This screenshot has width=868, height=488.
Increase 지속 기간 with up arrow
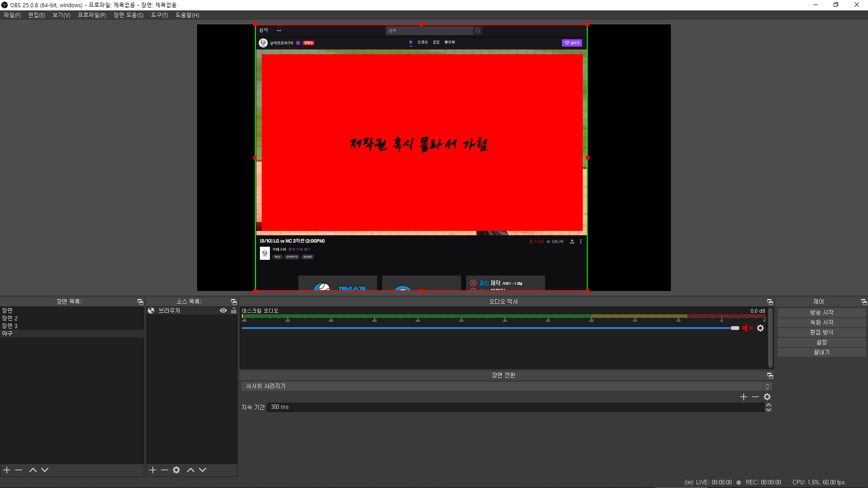(x=768, y=405)
